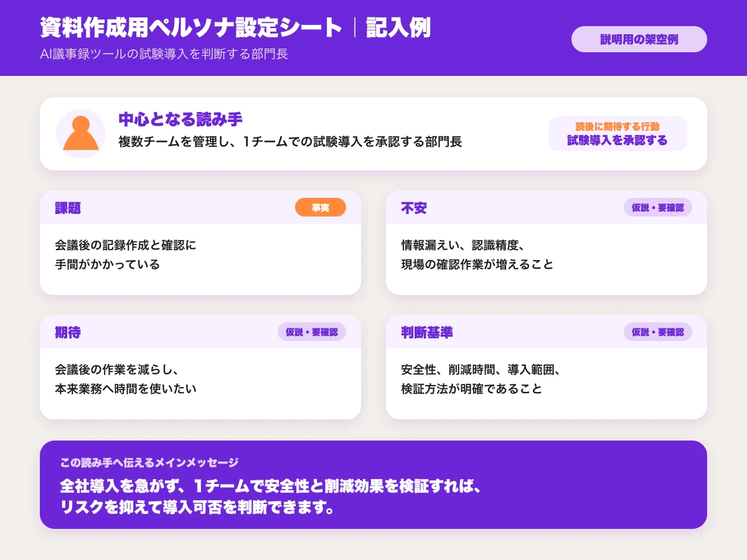Click the text 現場の確認作業が増えること
This screenshot has height=560, width=747.
pos(477,264)
